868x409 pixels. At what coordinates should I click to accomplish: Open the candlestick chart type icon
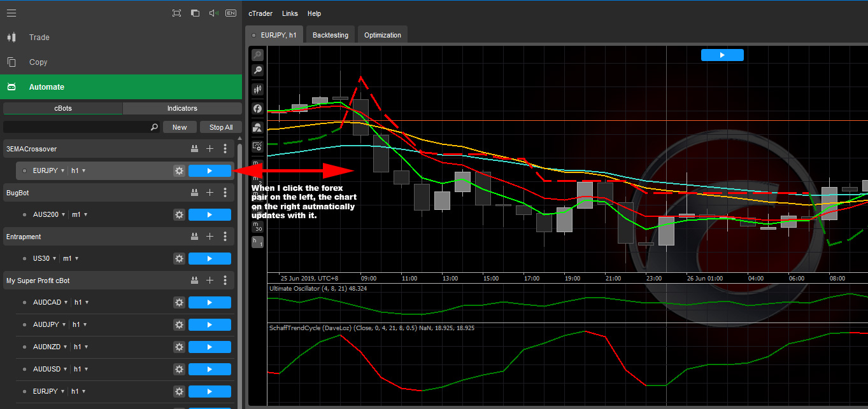(257, 90)
